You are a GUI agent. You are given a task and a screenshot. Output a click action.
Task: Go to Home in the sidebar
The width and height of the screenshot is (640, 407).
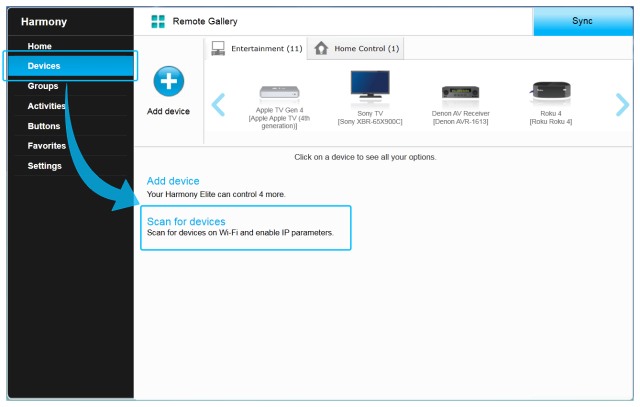[x=40, y=46]
